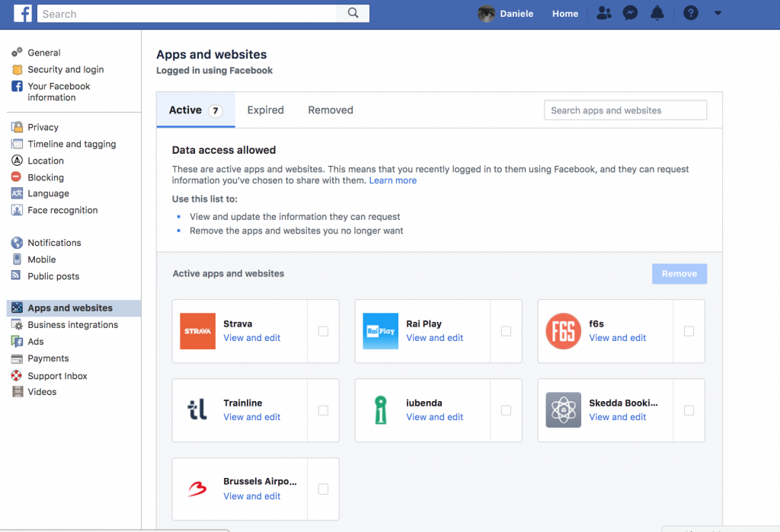Click View and edit for f6s
The height and width of the screenshot is (532, 780).
point(617,338)
